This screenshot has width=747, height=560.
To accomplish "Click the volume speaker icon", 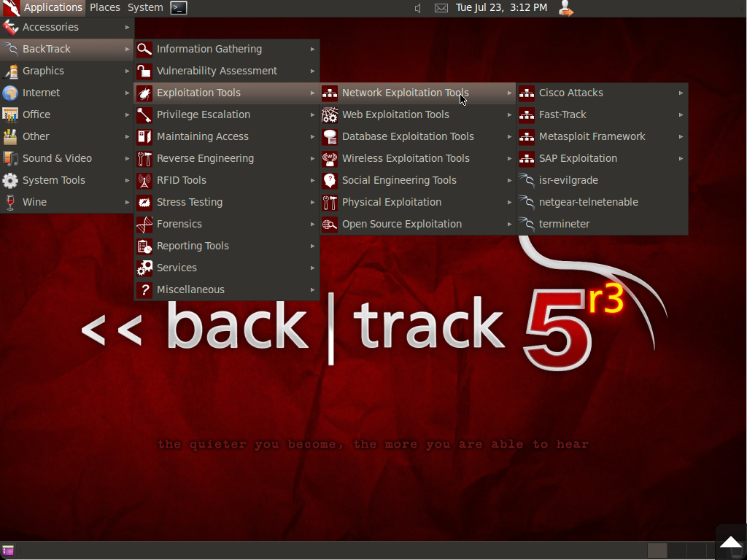I will pyautogui.click(x=418, y=8).
